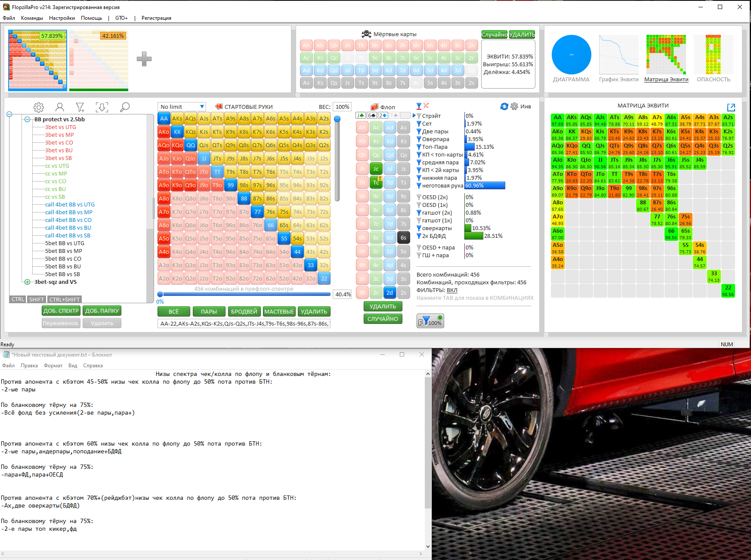The width and height of the screenshot is (751, 560).
Task: Toggle AKs hand in starting hands grid
Action: [x=177, y=118]
